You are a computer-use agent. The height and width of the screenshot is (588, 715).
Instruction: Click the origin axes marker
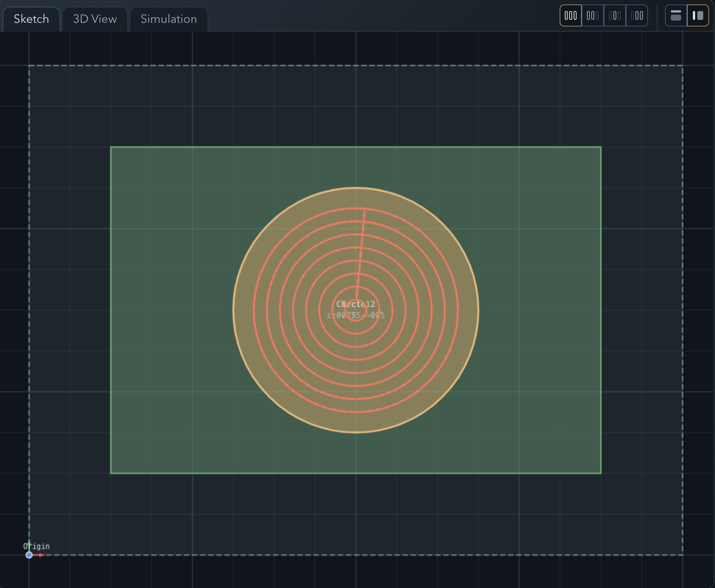(x=29, y=555)
